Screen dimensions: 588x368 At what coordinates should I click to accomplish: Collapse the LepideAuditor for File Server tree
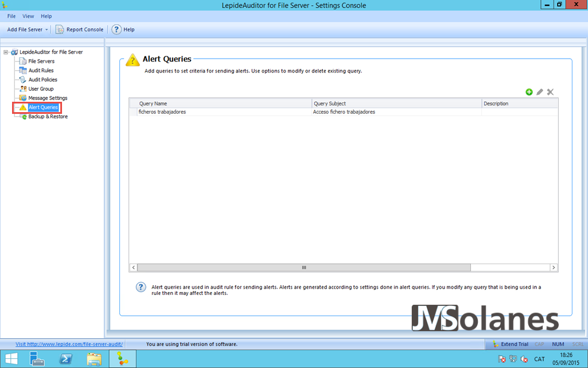6,52
